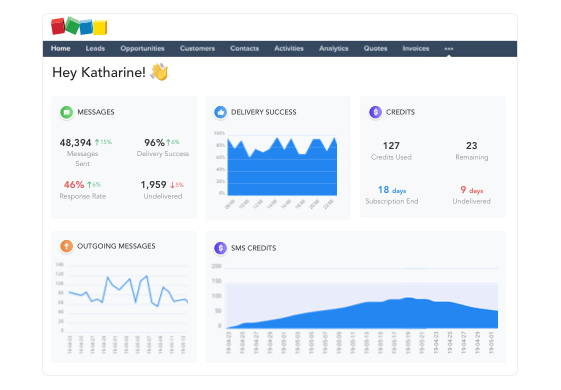Click the 23 Remaining value
The width and height of the screenshot is (561, 390).
472,146
